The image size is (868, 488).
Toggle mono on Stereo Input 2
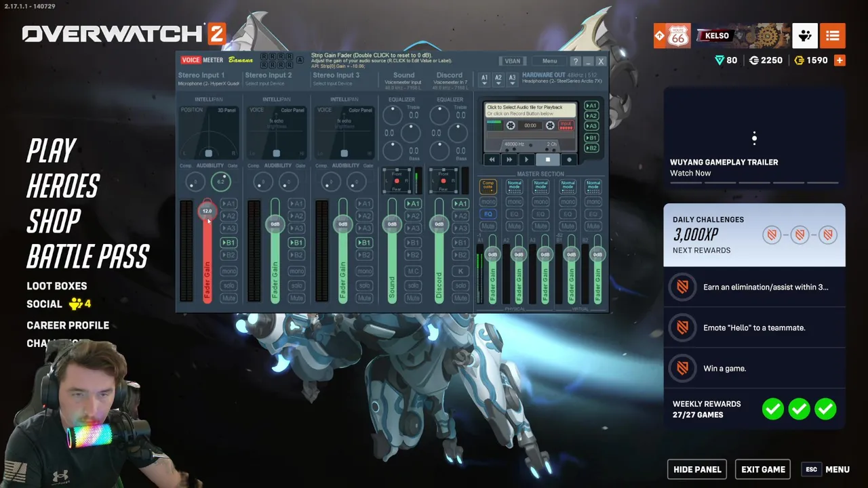point(296,272)
